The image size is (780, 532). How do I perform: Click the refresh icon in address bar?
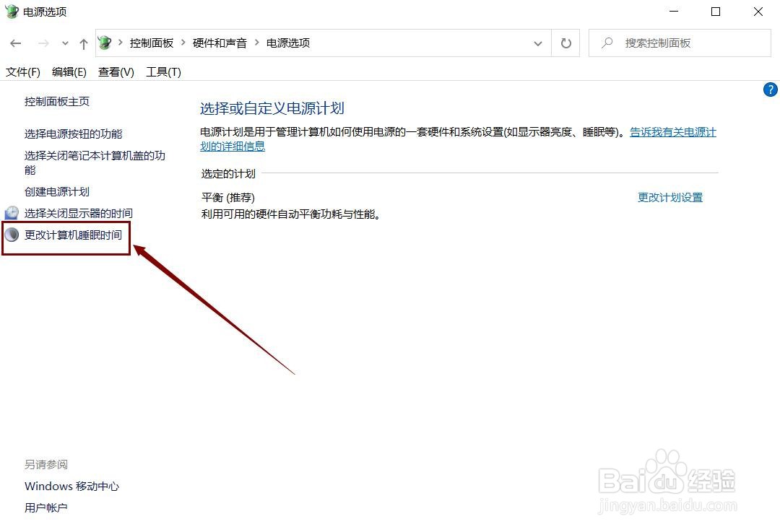[x=565, y=43]
